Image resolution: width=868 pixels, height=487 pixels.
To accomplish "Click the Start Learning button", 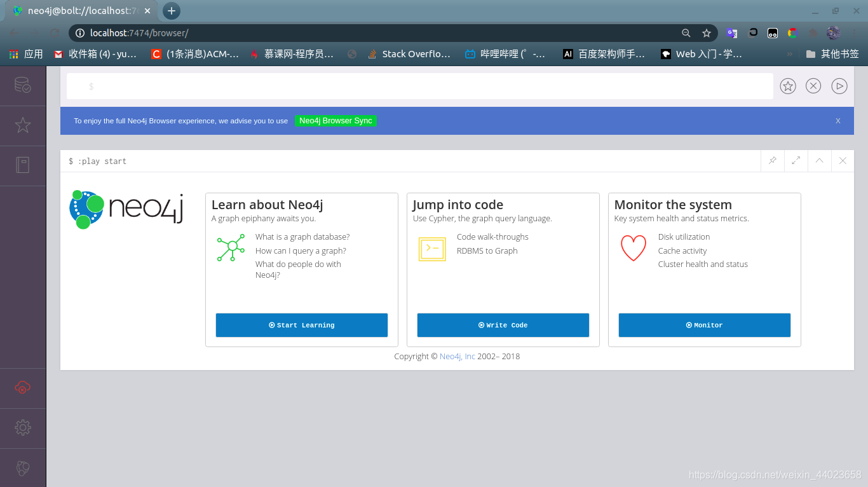I will 302,325.
